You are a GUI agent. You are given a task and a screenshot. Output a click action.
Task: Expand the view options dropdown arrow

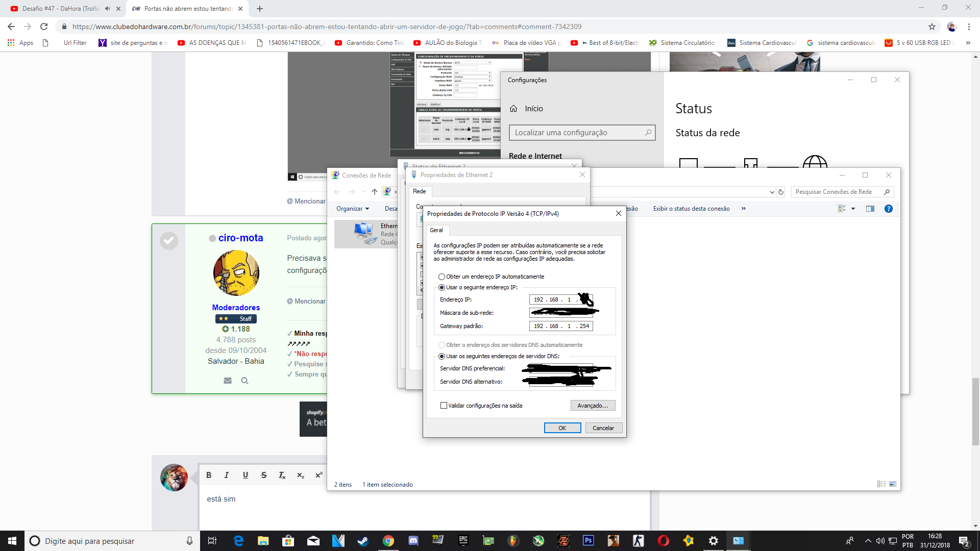tap(853, 209)
